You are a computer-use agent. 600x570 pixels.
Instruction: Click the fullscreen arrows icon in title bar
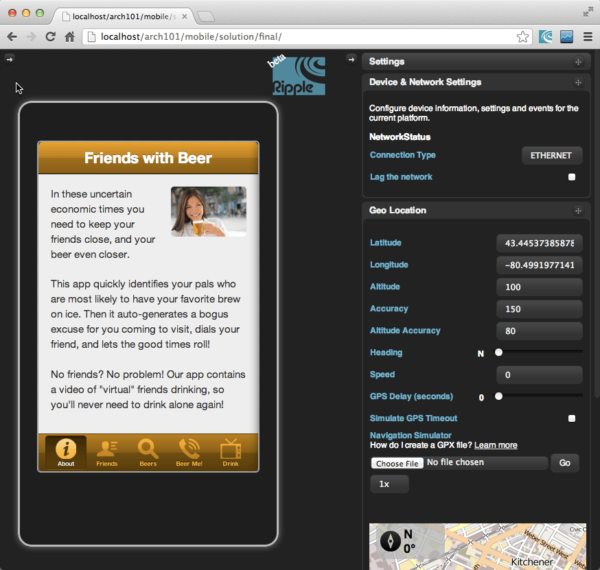click(x=588, y=12)
